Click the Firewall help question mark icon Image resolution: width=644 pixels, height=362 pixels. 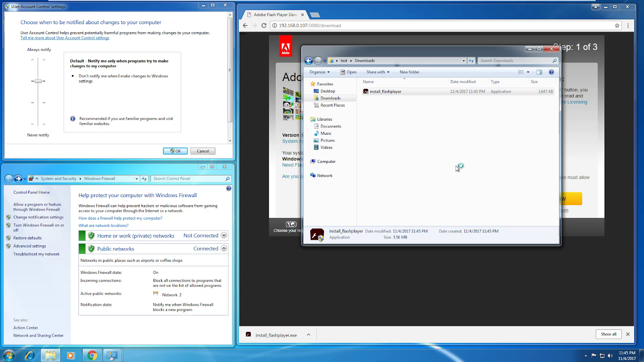(229, 188)
